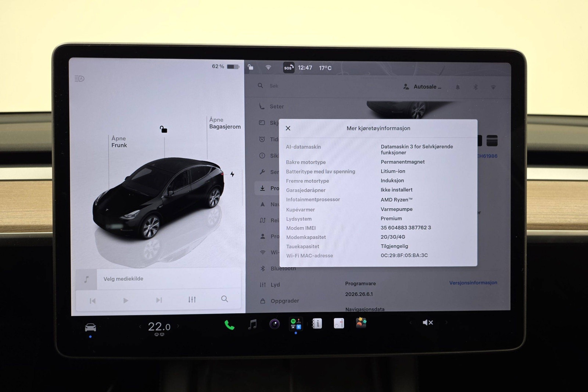Open the Seter settings menu
588x392 pixels.
[x=271, y=106]
